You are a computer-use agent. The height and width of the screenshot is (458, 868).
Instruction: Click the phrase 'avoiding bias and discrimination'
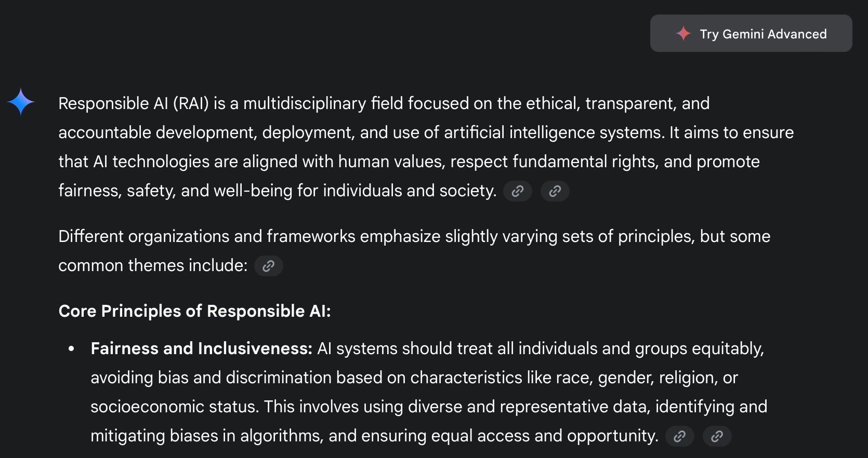pyautogui.click(x=211, y=378)
